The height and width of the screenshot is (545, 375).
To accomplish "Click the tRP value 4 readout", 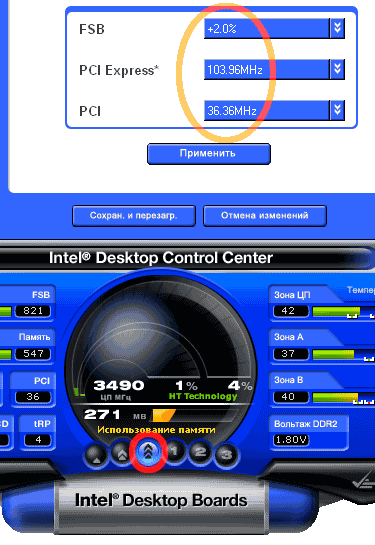I will (38, 440).
